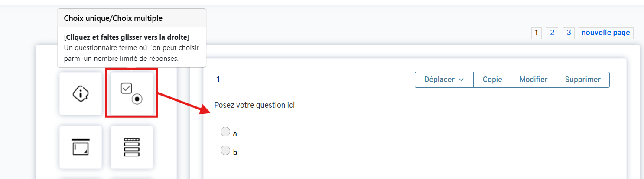The image size is (644, 179).
Task: Open the Déplacer dropdown menu
Action: pos(444,80)
